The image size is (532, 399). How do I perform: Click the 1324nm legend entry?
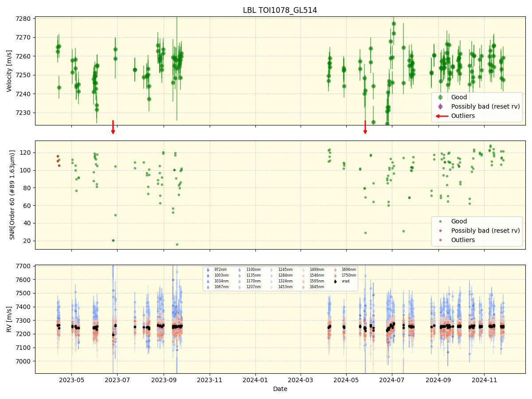285,281
